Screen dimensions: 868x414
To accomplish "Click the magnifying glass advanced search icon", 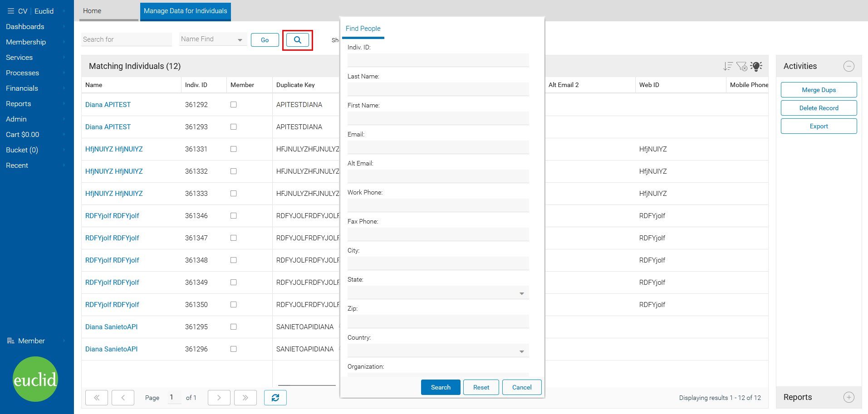I will click(297, 40).
